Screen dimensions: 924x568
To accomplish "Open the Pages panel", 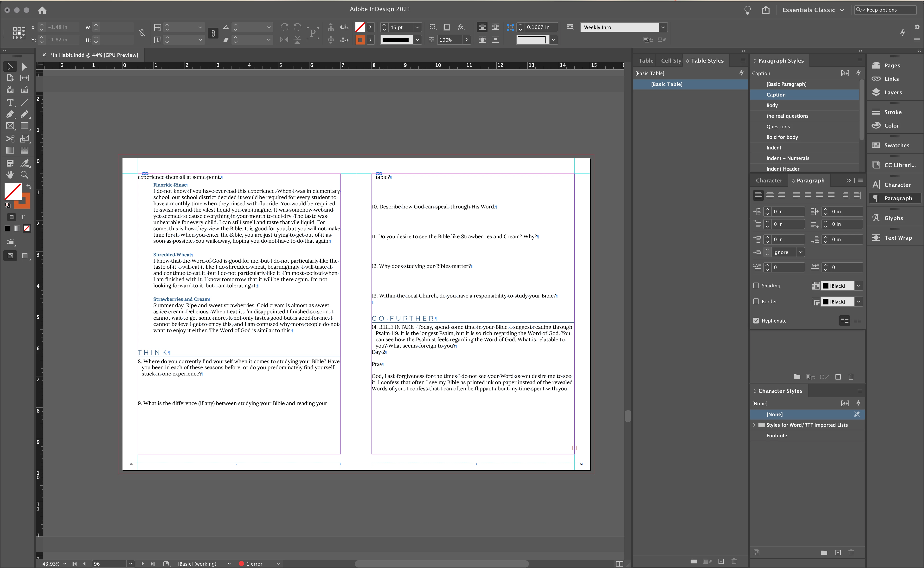I will click(x=892, y=65).
